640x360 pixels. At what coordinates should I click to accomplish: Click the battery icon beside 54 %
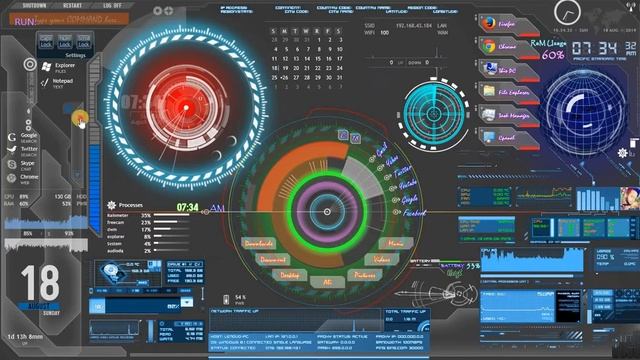tap(226, 299)
